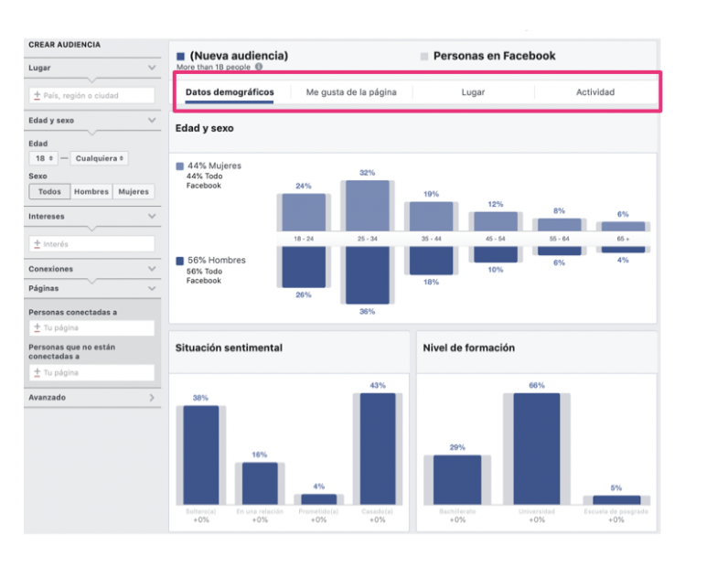
Task: Click the plus icon in location field
Action: [37, 95]
